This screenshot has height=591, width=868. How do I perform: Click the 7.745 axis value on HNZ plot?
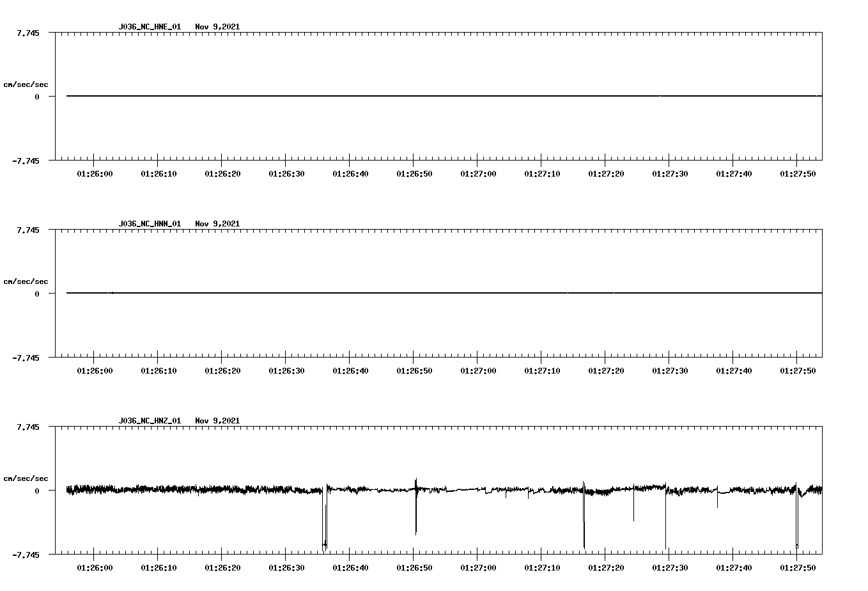[x=27, y=427]
